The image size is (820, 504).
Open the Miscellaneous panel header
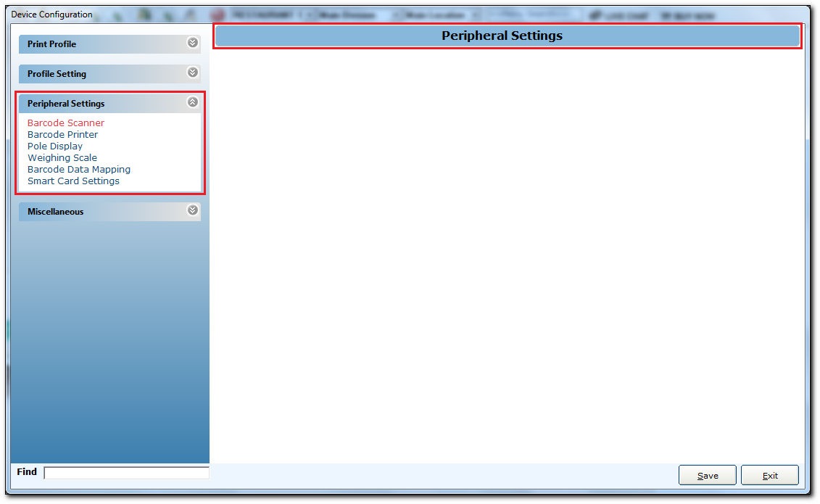click(x=109, y=212)
